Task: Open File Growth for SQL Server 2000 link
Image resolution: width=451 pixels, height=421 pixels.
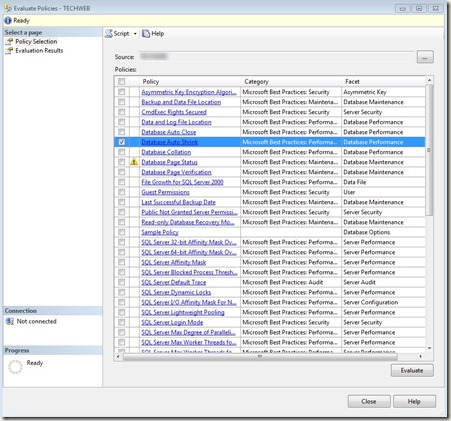Action: (x=182, y=182)
